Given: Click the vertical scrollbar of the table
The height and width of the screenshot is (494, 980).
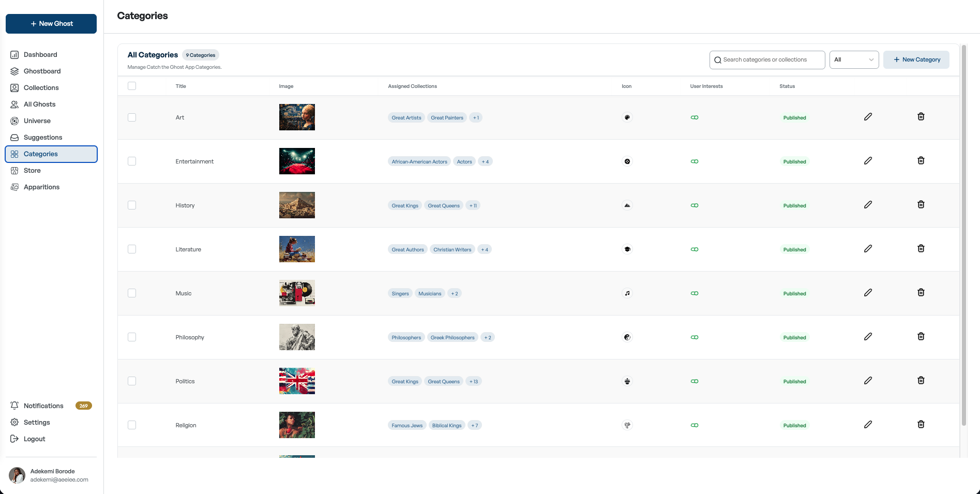Looking at the screenshot, I should 963,235.
